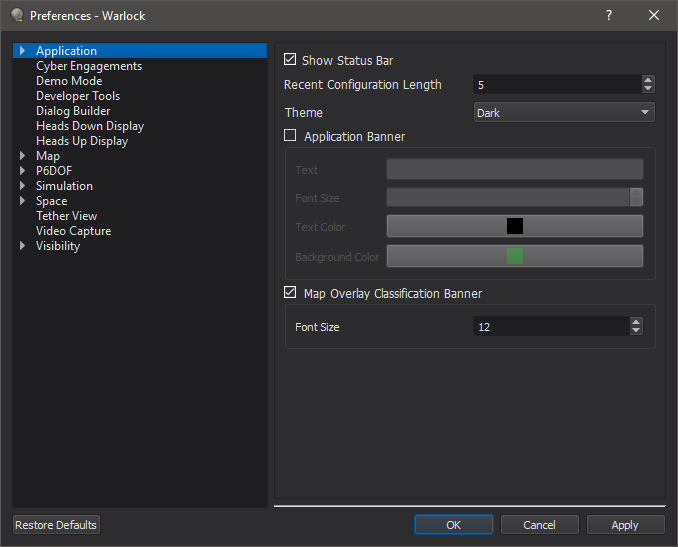Close the Preferences dialog

[x=654, y=16]
